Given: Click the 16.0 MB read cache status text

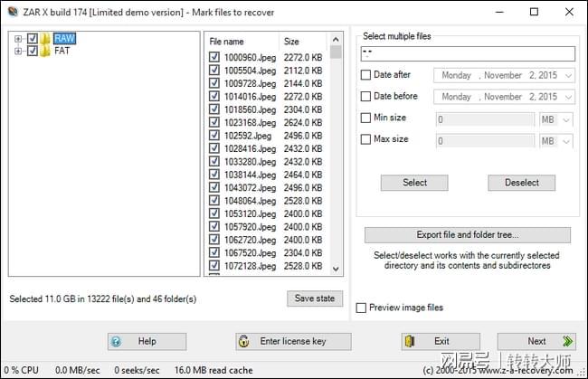Looking at the screenshot, I should 213,370.
